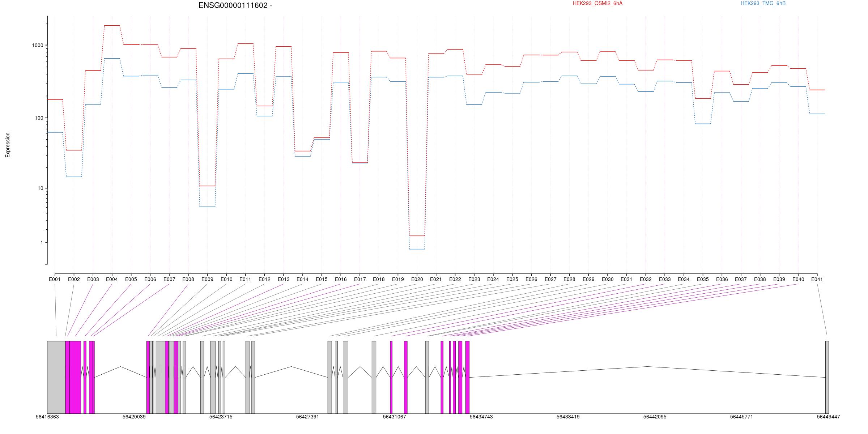This screenshot has width=868, height=434.
Task: Click exon label E016
Action: 341,279
